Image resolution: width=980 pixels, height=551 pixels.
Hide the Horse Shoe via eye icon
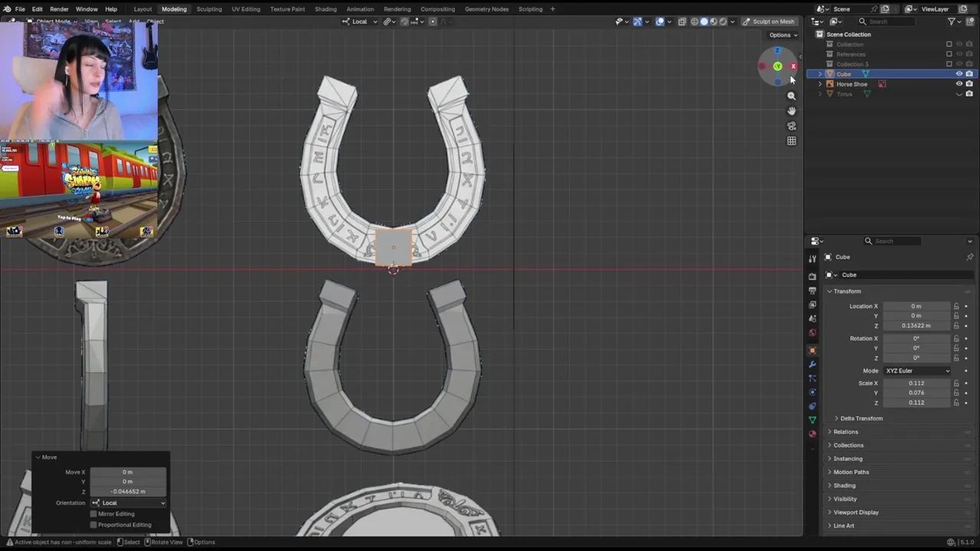[x=959, y=84]
